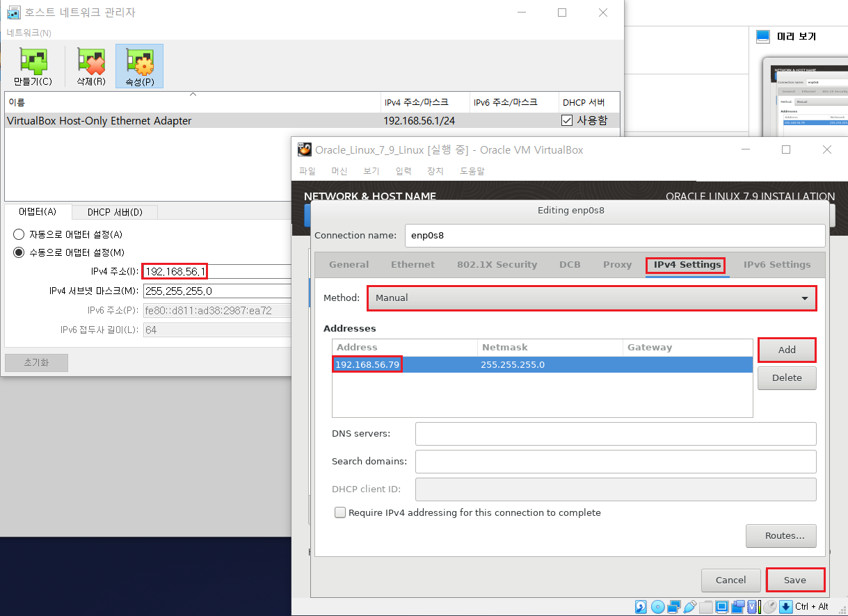Click the recording status icon
Image resolution: width=848 pixels, height=616 pixels.
click(x=738, y=606)
